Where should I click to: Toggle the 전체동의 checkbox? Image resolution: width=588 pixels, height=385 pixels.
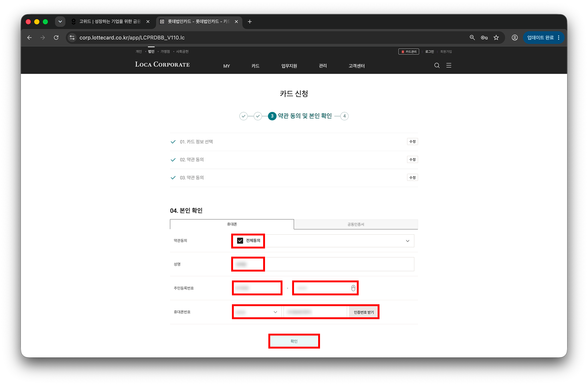240,241
